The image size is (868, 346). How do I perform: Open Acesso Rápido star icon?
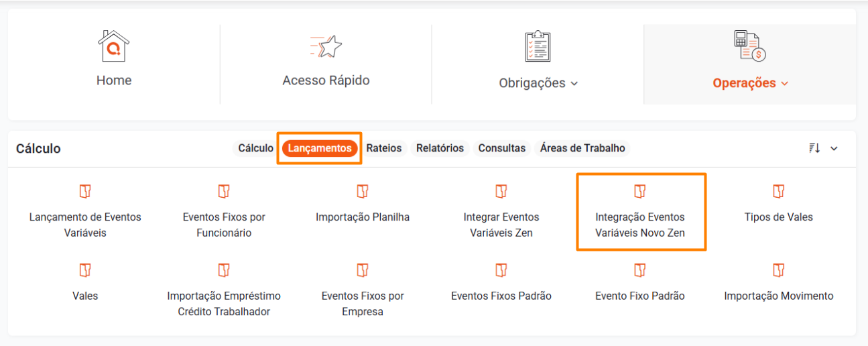pyautogui.click(x=326, y=47)
